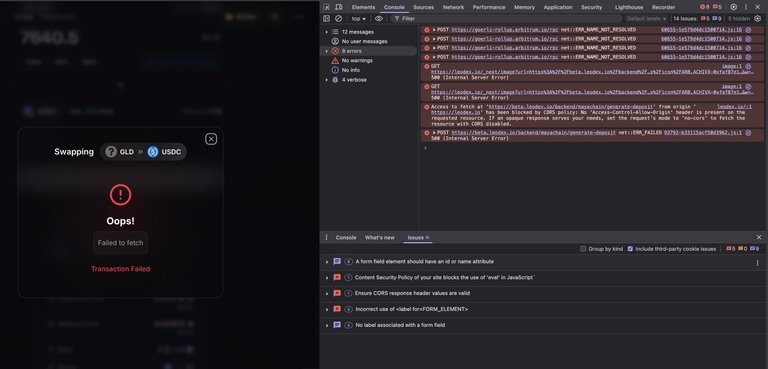The height and width of the screenshot is (369, 768).
Task: Expand the 12 messages sidebar group
Action: [x=327, y=32]
